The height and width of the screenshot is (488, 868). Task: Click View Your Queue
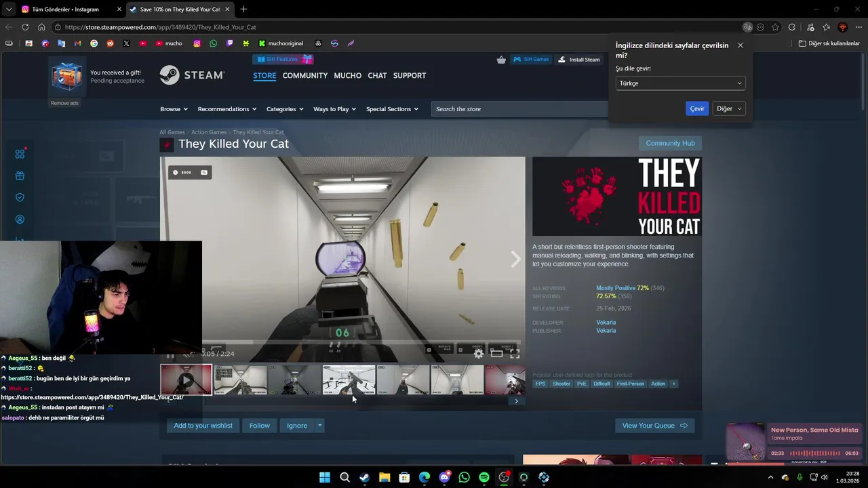click(654, 426)
